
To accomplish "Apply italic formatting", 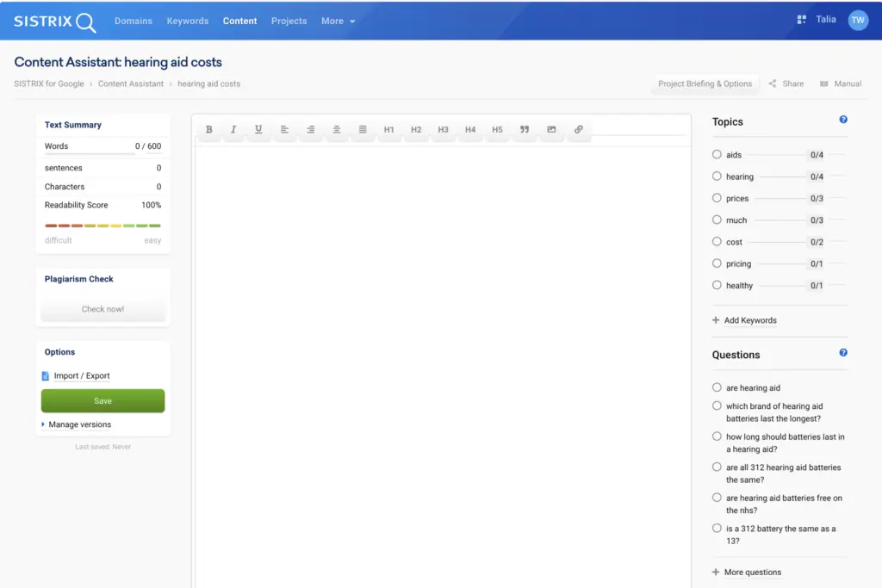I will [233, 129].
